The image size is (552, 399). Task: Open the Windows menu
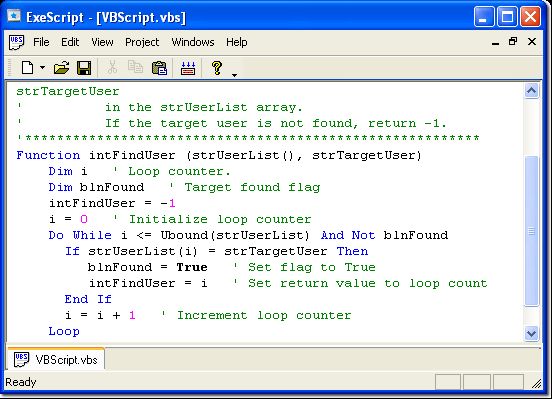tap(193, 42)
